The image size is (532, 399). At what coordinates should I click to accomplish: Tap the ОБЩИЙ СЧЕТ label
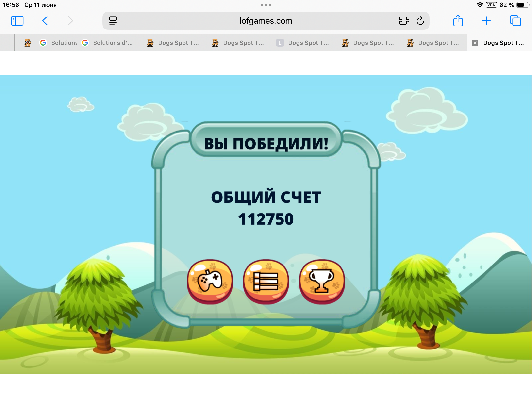point(266,197)
